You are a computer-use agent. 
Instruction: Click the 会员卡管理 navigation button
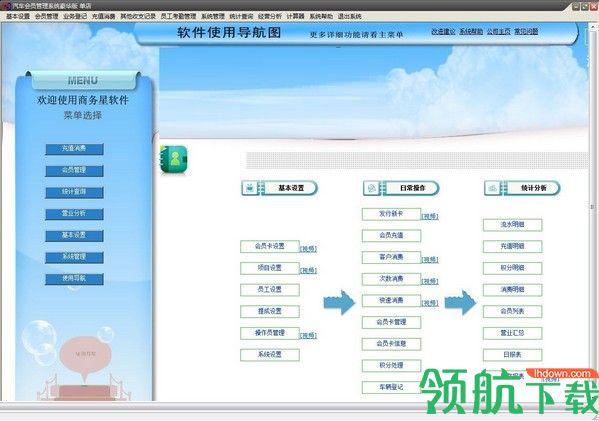391,322
